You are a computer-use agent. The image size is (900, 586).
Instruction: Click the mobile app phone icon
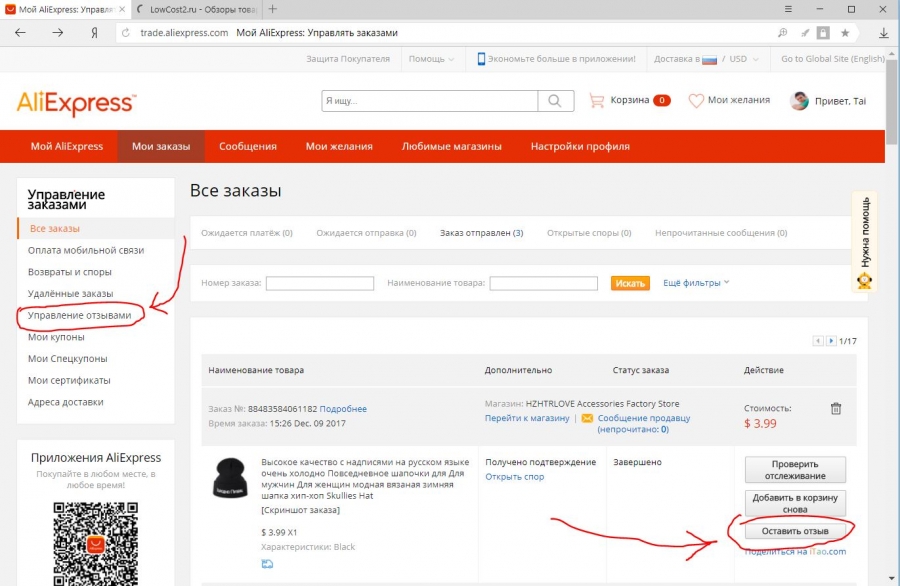click(481, 59)
